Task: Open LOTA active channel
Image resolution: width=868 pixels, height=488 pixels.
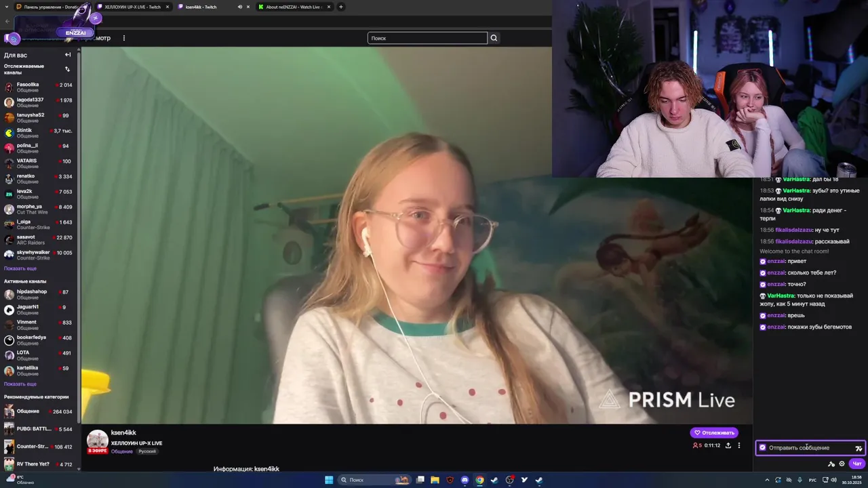Action: tap(38, 355)
